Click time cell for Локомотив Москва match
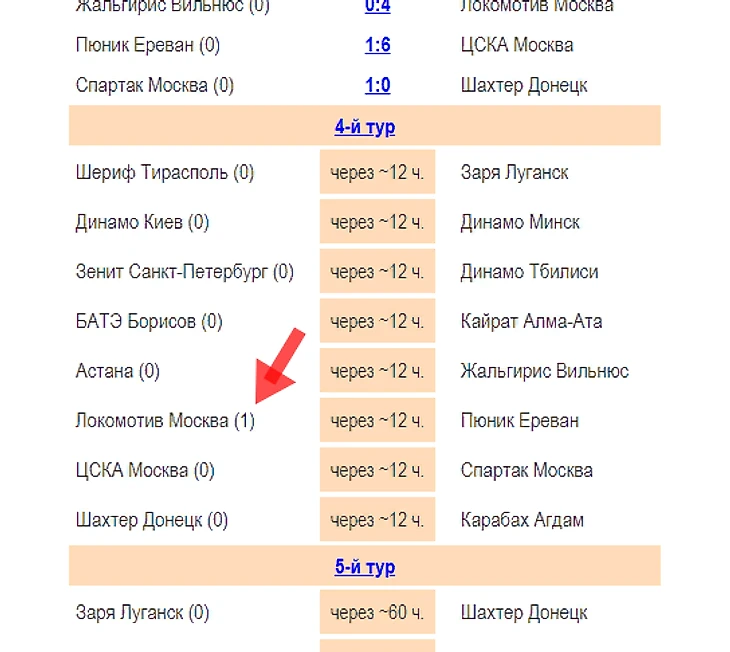730x652 pixels. 377,421
